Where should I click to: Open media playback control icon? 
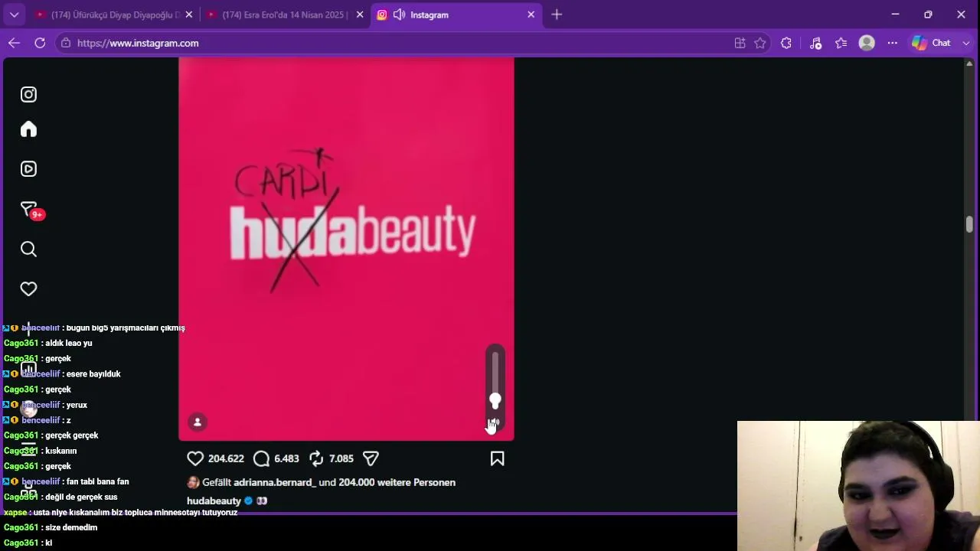coord(815,43)
